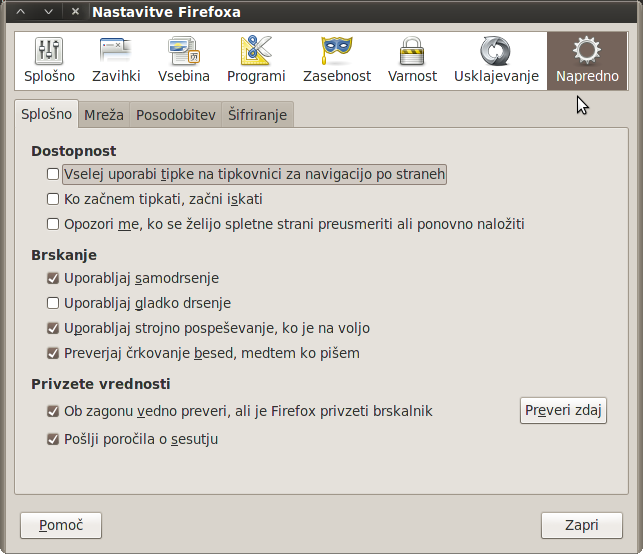The width and height of the screenshot is (643, 554).
Task: Uncheck 'Pošlji poročila o sesutju'
Action: [53, 440]
